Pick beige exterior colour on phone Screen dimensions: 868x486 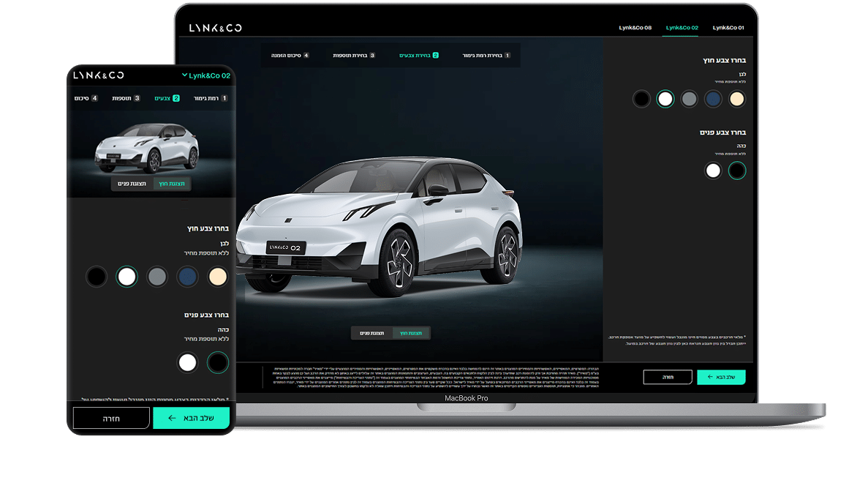click(218, 277)
